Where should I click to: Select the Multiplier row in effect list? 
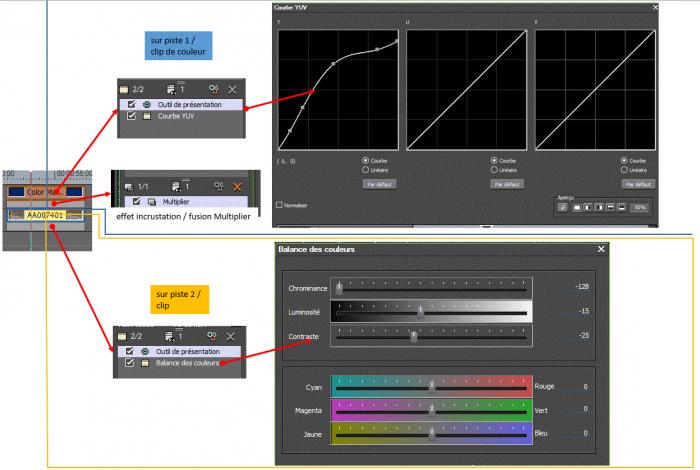click(x=186, y=202)
